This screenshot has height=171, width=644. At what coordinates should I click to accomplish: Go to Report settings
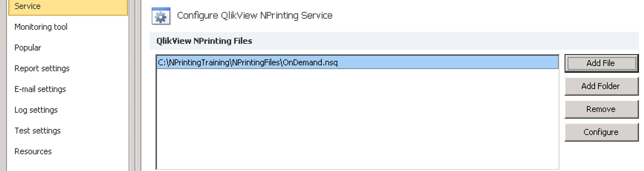(x=42, y=69)
